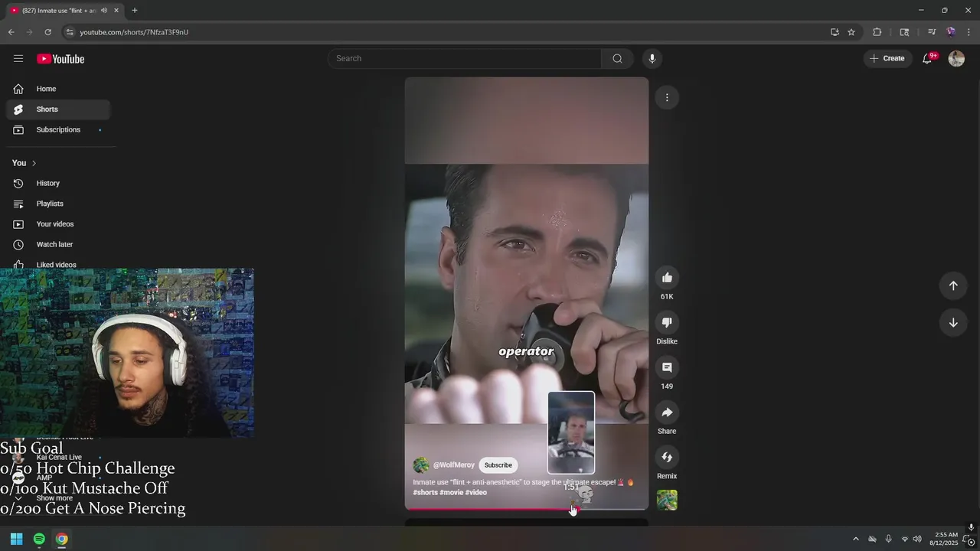Open the comments showing 149
This screenshot has width=980, height=551.
point(667,367)
